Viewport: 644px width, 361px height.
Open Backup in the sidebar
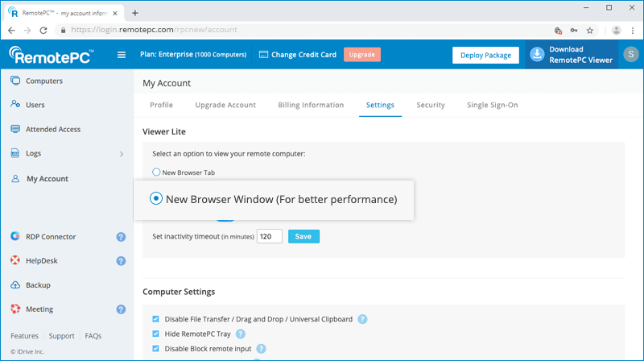[38, 285]
